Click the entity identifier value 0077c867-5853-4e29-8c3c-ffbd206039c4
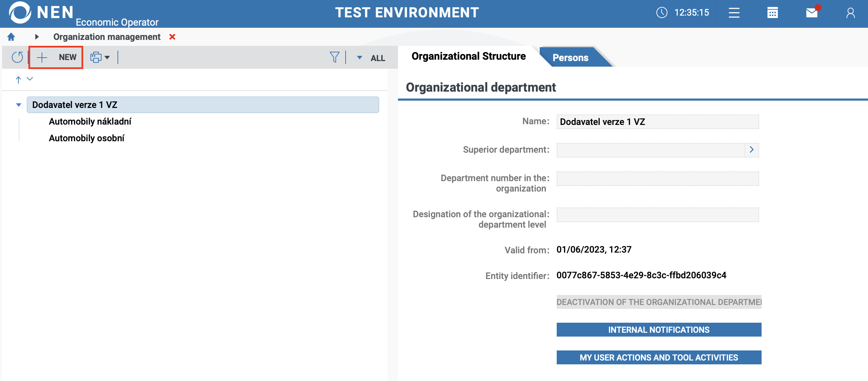 tap(641, 275)
